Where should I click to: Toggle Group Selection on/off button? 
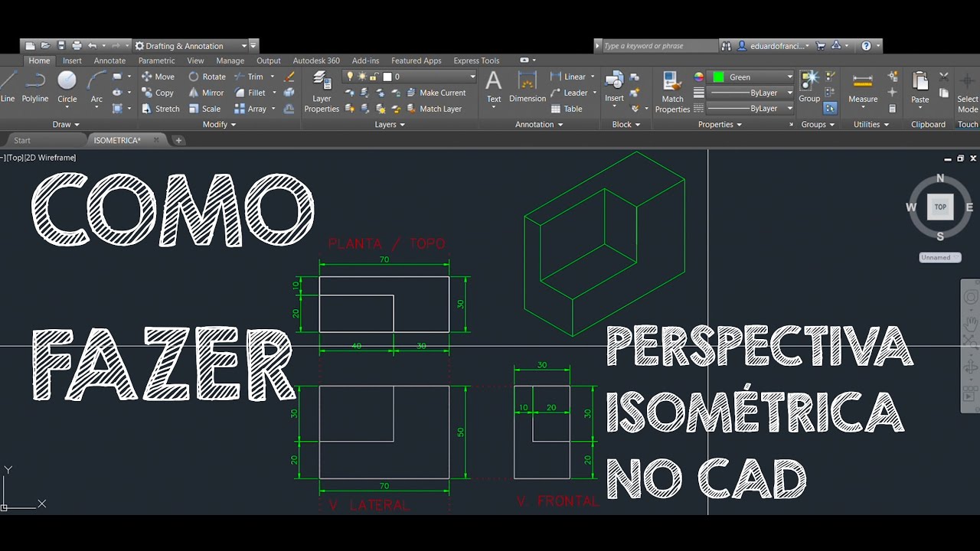tap(831, 109)
